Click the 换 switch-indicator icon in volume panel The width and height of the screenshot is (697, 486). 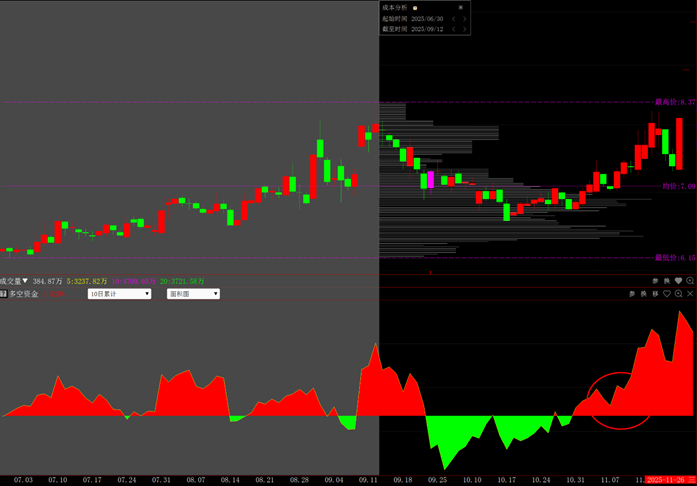(x=667, y=281)
